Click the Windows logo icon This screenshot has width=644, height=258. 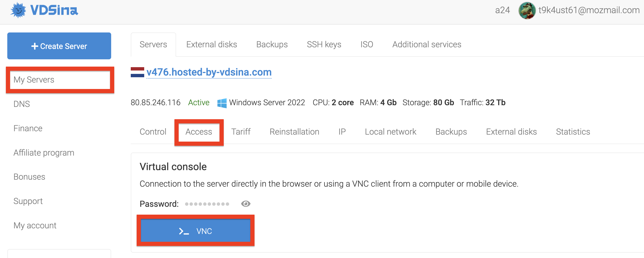[222, 103]
